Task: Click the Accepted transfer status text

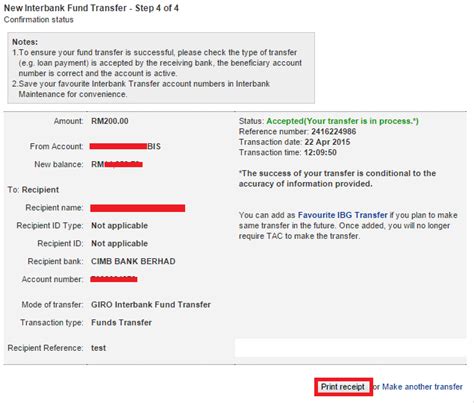Action: [342, 121]
